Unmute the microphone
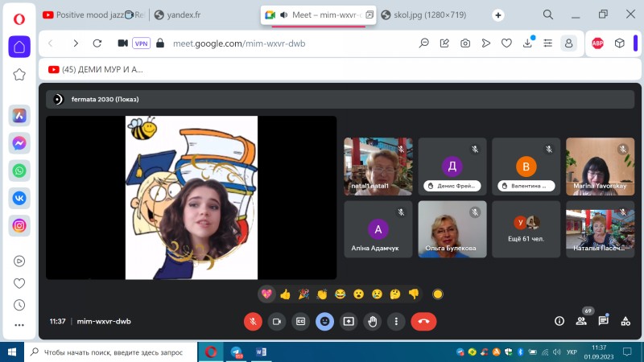The width and height of the screenshot is (644, 362). click(253, 321)
